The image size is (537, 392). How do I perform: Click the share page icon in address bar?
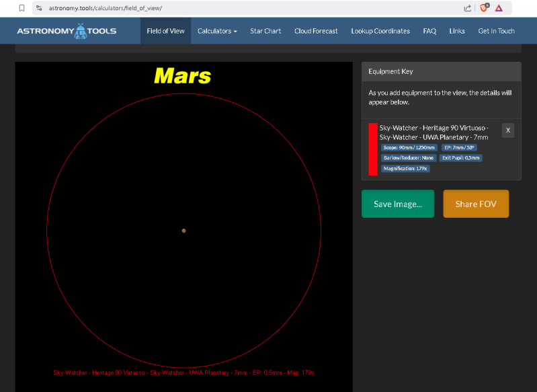[467, 8]
